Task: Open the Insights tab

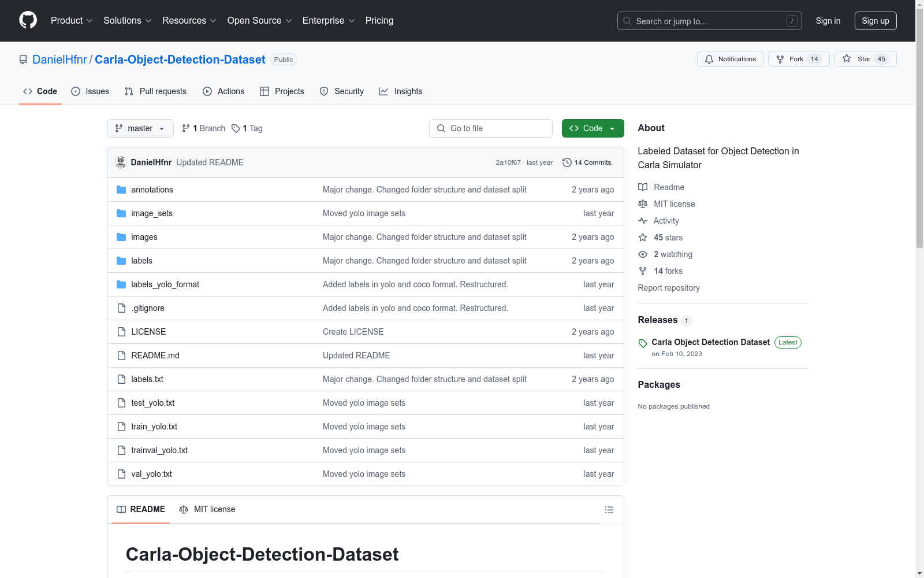Action: 401,91
